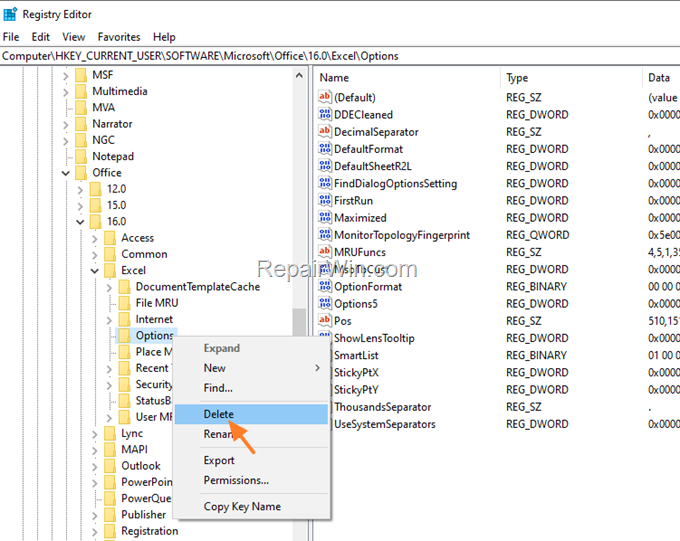Choose Find... in the context menu
Image resolution: width=680 pixels, height=541 pixels.
pyautogui.click(x=252, y=388)
